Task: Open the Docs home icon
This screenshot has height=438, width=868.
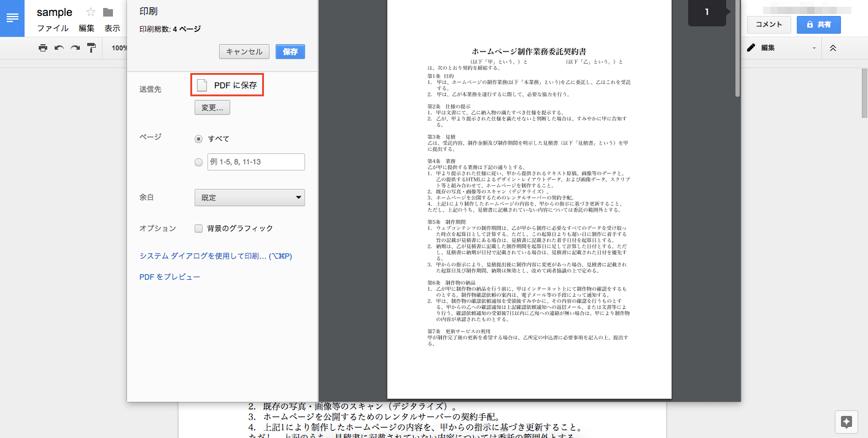Action: (12, 18)
